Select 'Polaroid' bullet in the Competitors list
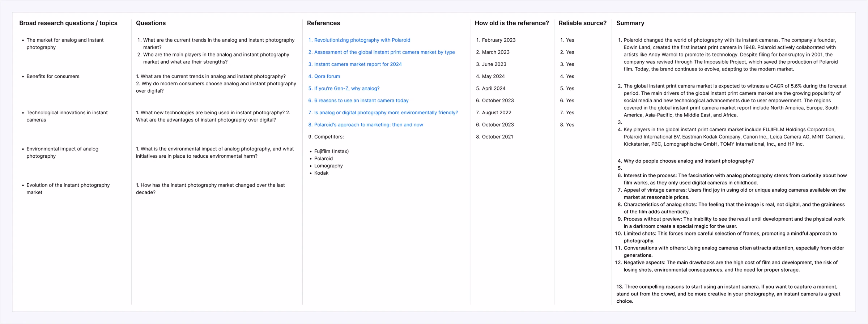Viewport: 868px width, 324px height. (323, 159)
